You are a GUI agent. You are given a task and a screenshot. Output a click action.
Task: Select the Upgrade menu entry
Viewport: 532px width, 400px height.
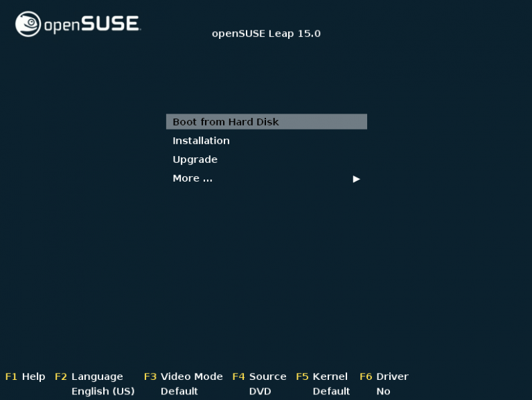pos(195,159)
